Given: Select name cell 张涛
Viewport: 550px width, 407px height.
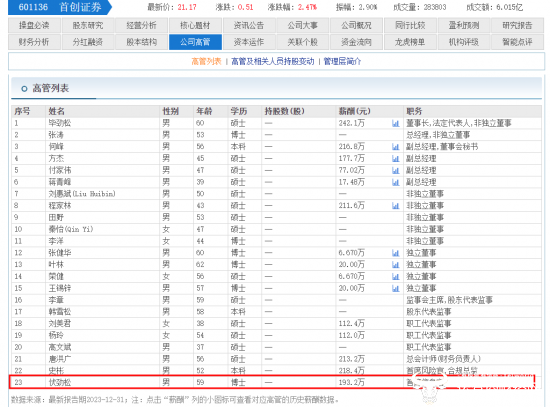Looking at the screenshot, I should click(56, 135).
